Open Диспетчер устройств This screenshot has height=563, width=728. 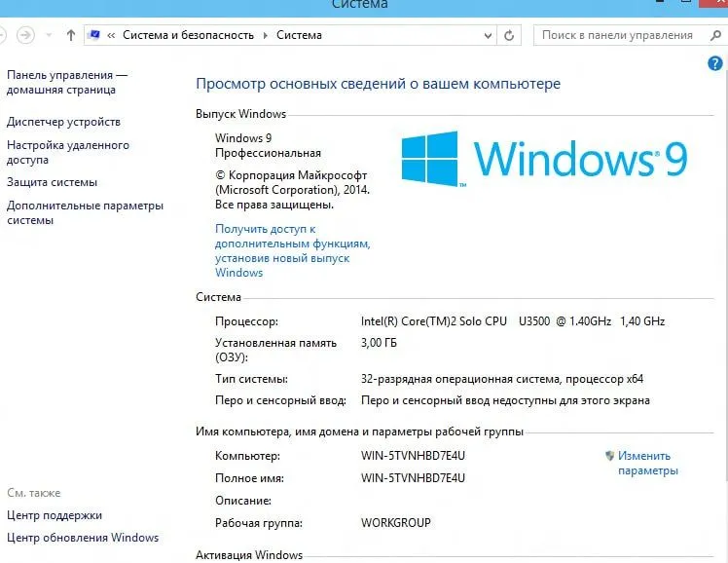pos(63,122)
